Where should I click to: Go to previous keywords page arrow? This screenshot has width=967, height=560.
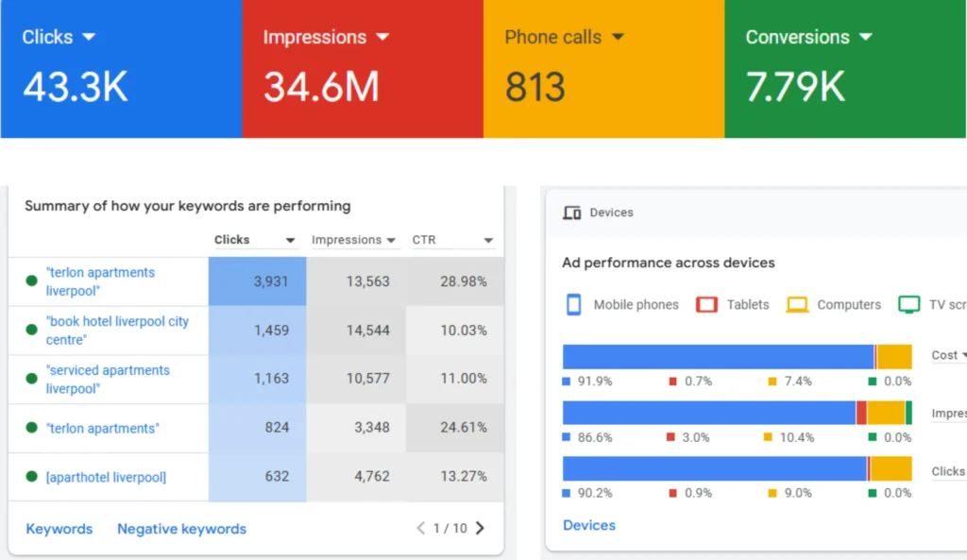(421, 528)
